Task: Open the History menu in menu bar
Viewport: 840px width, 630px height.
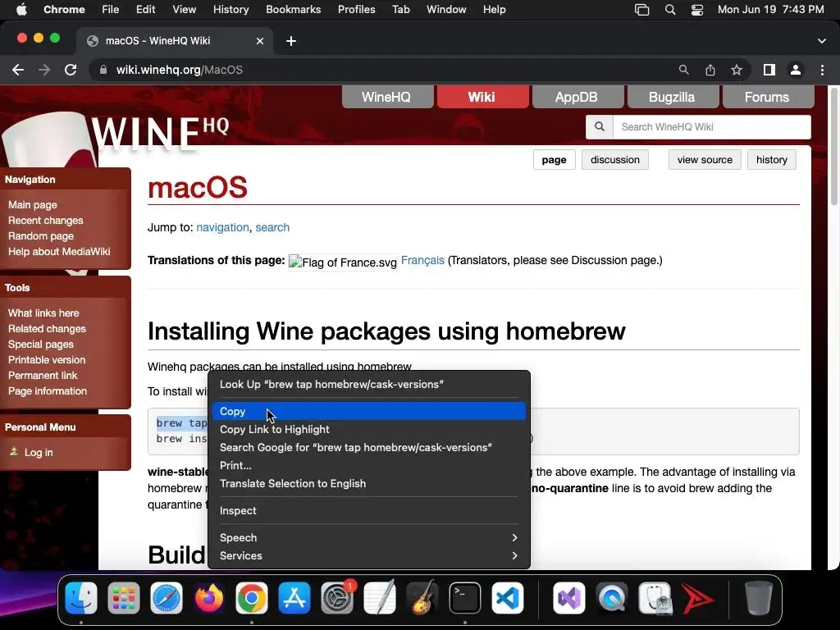Action: tap(231, 10)
